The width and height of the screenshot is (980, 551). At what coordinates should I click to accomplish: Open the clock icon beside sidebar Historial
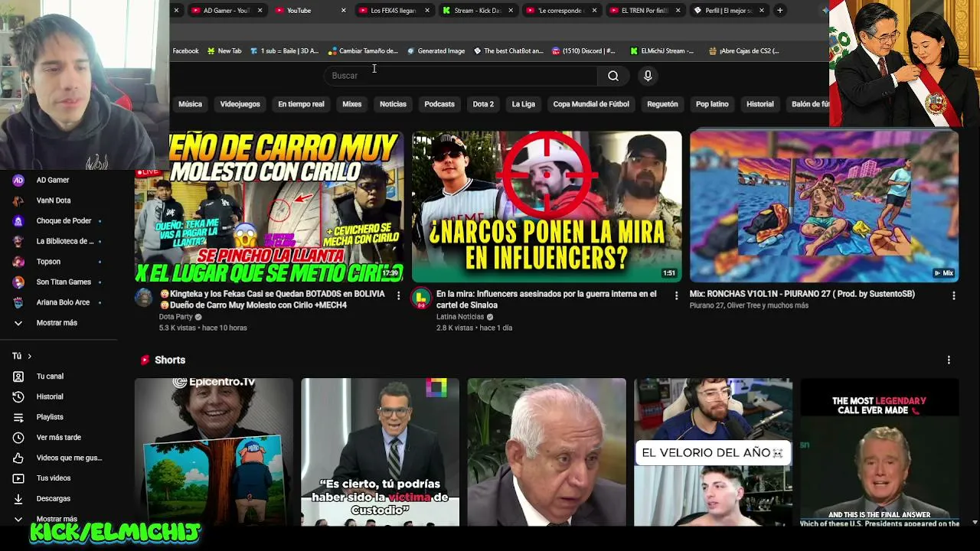click(x=18, y=396)
